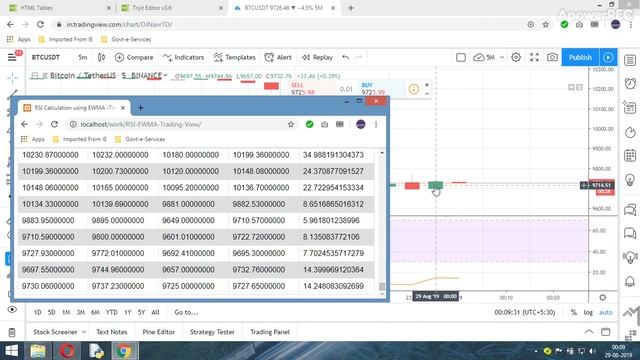
Task: Open the alerts clock panel icon
Action: pos(630,84)
